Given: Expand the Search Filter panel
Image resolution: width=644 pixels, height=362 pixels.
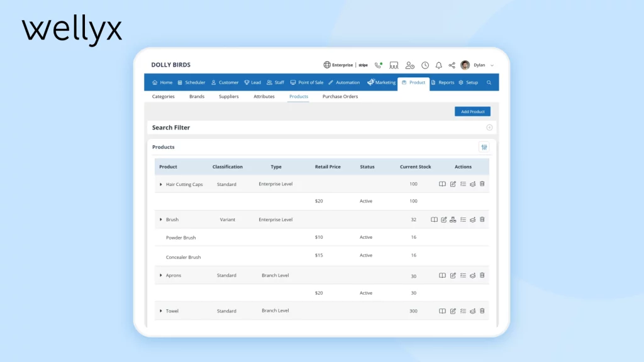Looking at the screenshot, I should pos(489,128).
